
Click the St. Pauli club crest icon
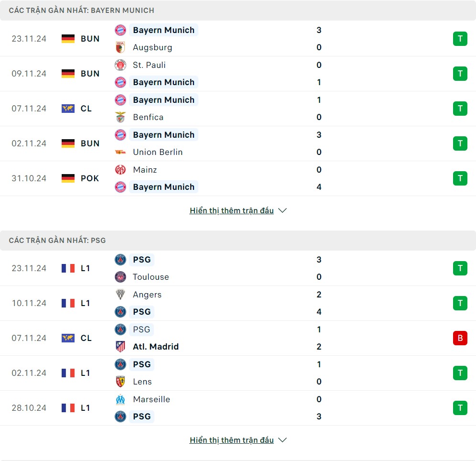[120, 65]
